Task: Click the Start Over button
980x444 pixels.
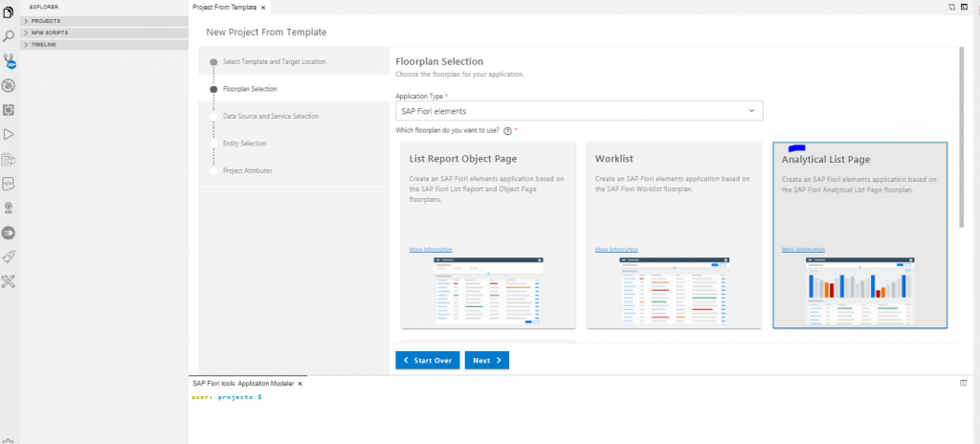Action: 428,360
